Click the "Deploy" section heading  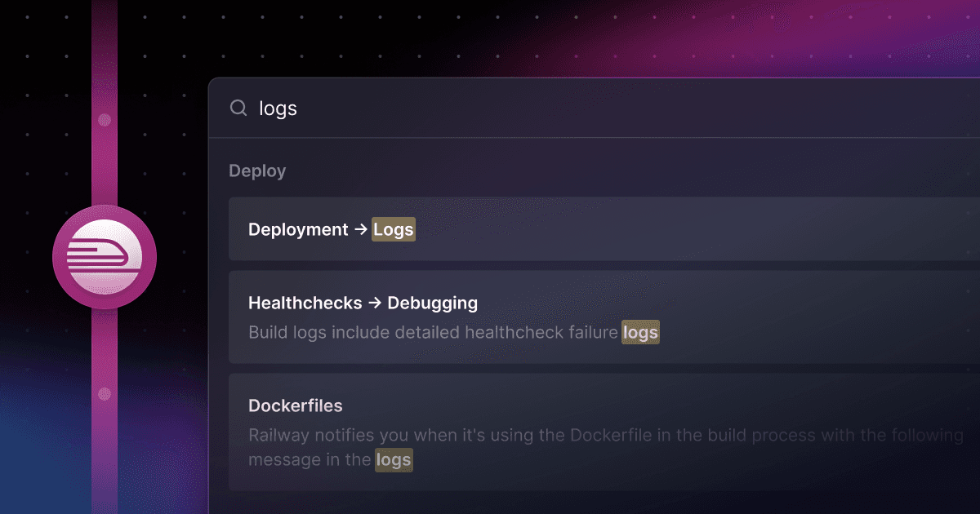257,171
